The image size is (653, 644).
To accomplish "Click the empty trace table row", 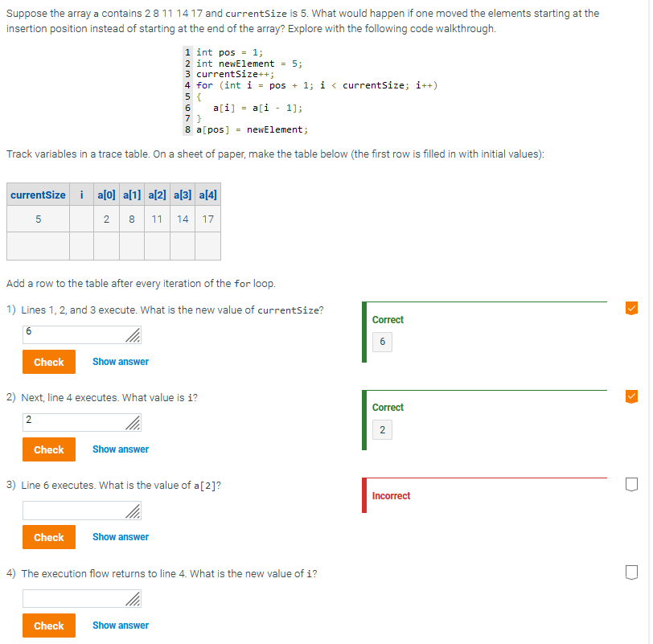I will (x=113, y=245).
